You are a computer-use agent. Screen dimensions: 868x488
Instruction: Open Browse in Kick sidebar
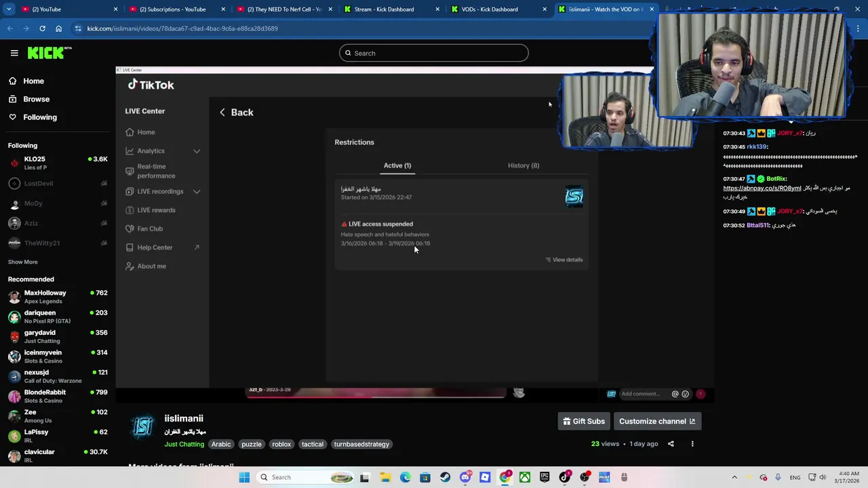point(36,99)
